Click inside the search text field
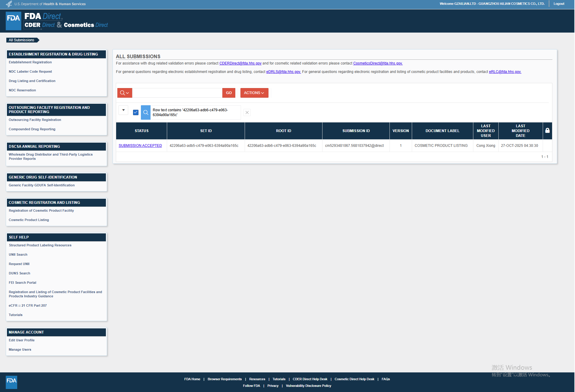575x392 pixels. click(x=177, y=93)
